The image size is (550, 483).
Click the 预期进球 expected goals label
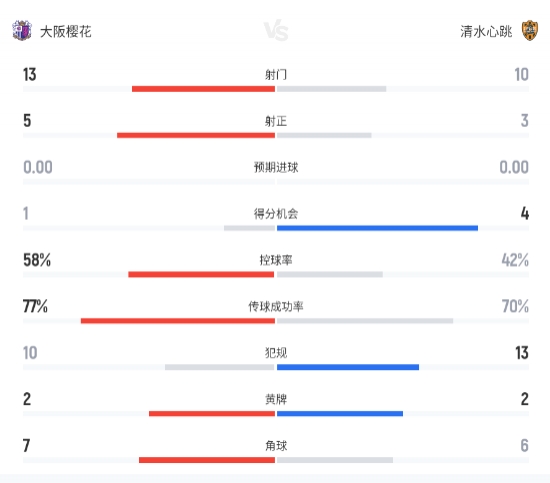tap(276, 167)
